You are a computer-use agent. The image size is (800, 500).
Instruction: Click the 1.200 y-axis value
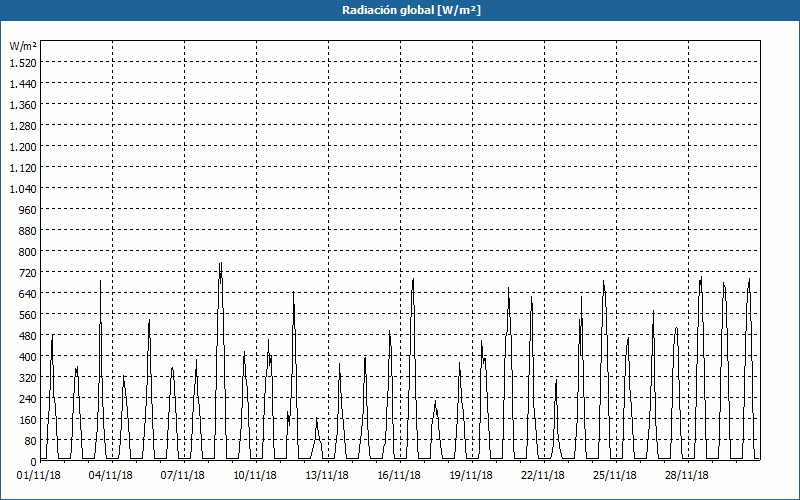[x=23, y=146]
